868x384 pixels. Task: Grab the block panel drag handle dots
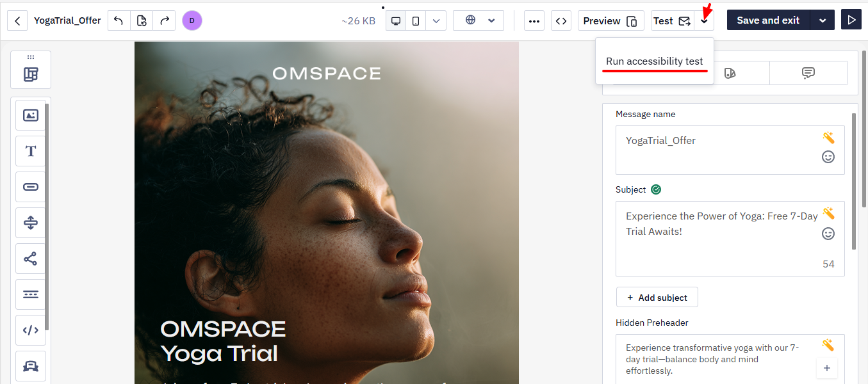pos(31,57)
